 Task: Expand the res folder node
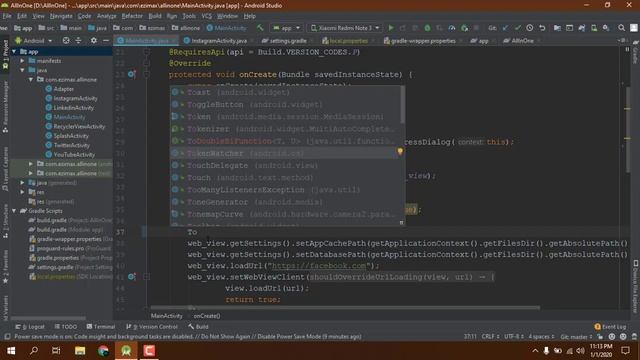tap(22, 192)
